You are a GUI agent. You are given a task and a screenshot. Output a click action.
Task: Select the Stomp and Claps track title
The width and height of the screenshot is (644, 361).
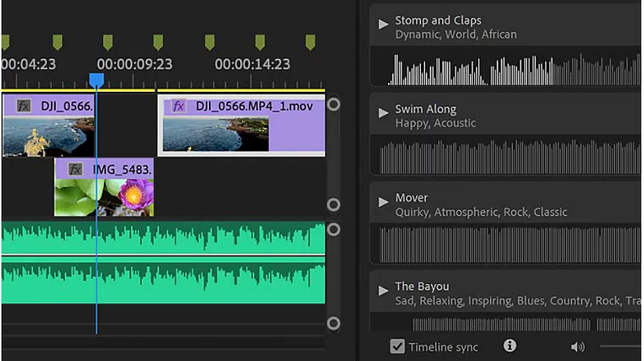438,20
